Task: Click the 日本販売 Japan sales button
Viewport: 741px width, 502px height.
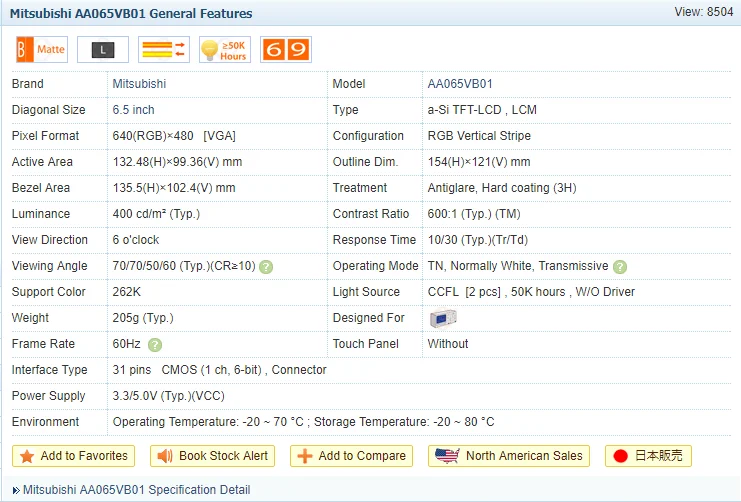Action: [648, 456]
